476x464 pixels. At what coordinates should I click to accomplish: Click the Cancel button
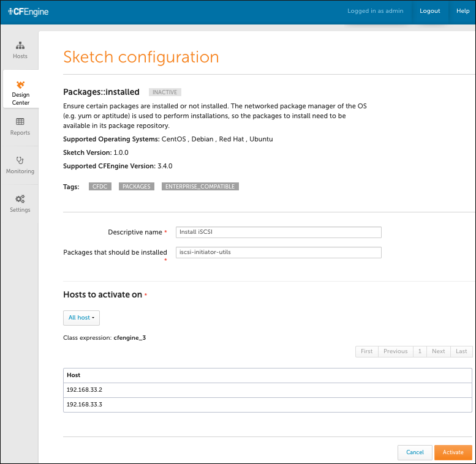(x=415, y=452)
